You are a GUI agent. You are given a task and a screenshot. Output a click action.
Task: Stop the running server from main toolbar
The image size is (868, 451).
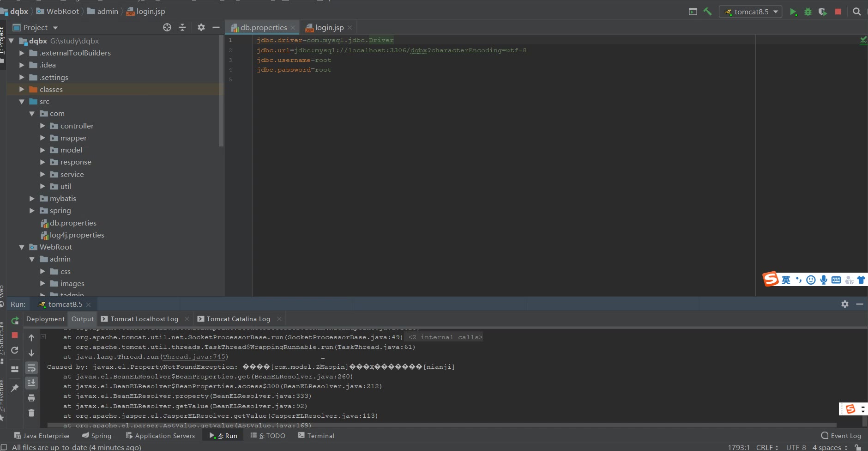[838, 12]
